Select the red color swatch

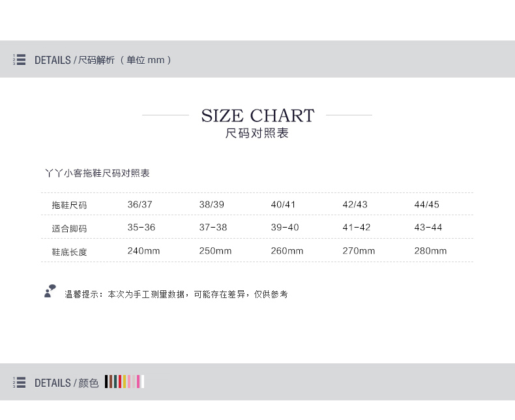point(120,382)
